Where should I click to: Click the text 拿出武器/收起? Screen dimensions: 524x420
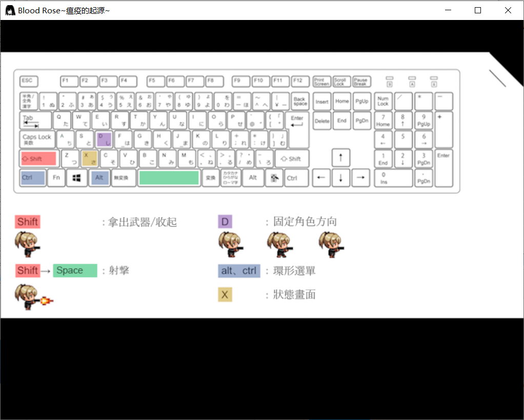143,222
